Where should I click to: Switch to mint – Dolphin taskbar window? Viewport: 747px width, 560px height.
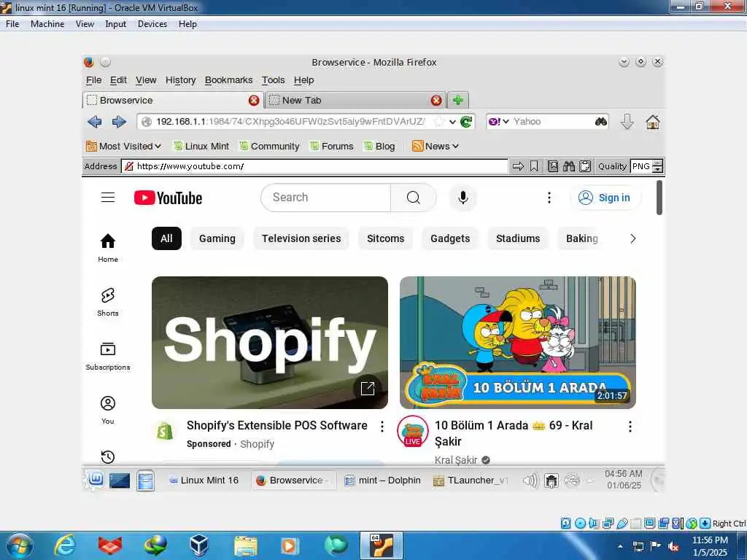(383, 480)
